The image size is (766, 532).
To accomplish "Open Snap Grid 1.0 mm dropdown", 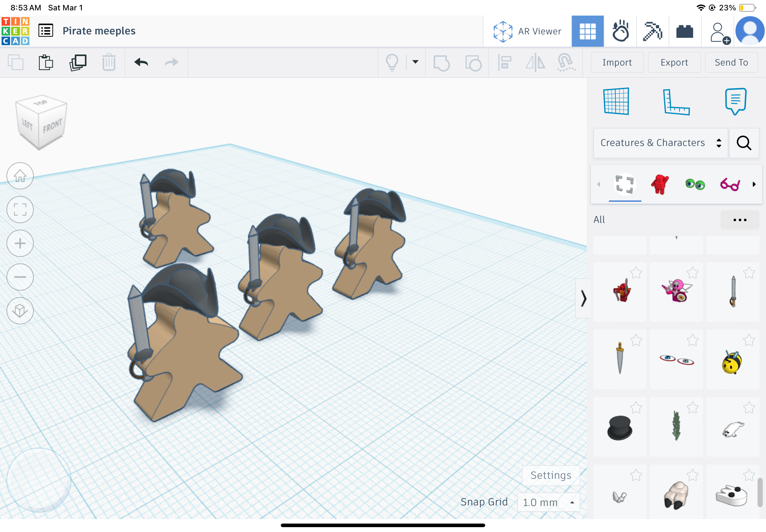I will tap(549, 502).
